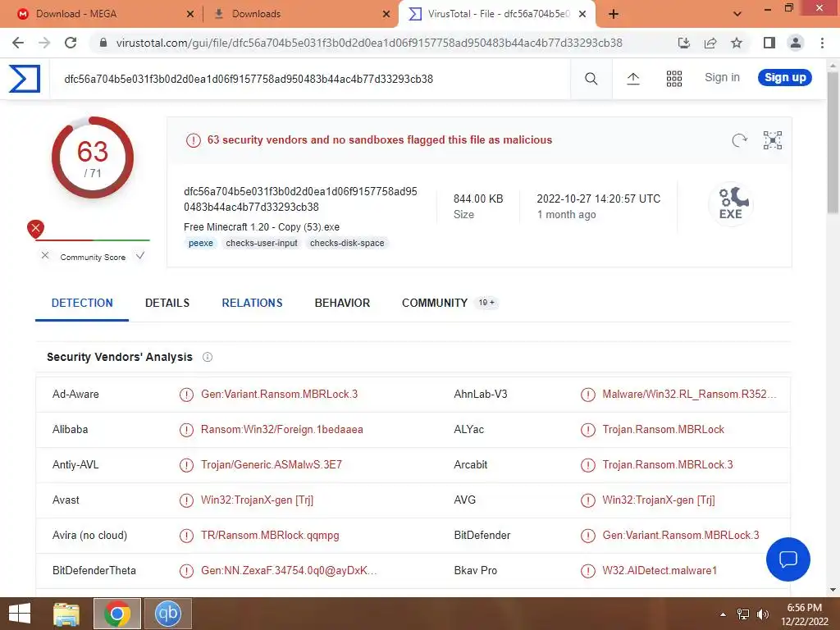The image size is (840, 630).
Task: Click the install app icon in address bar
Action: click(684, 43)
